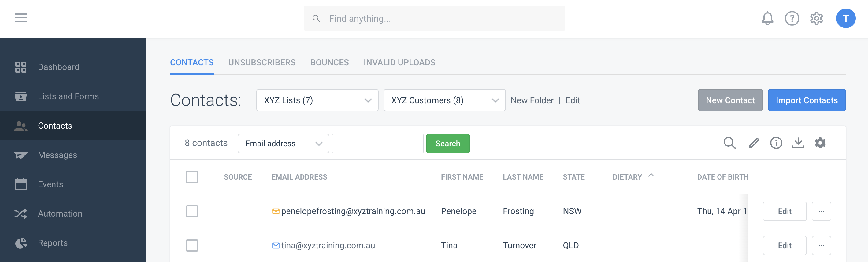Open the help question mark icon
Viewport: 868px width, 262px height.
point(792,18)
